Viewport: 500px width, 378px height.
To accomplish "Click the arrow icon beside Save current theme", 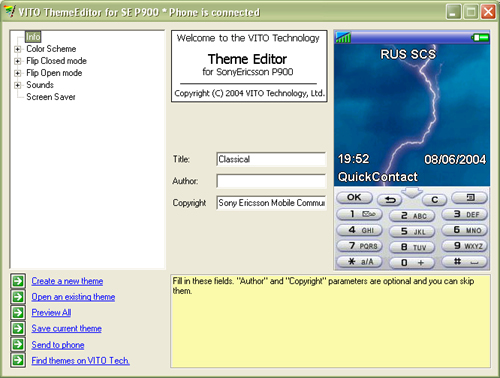I will (18, 328).
